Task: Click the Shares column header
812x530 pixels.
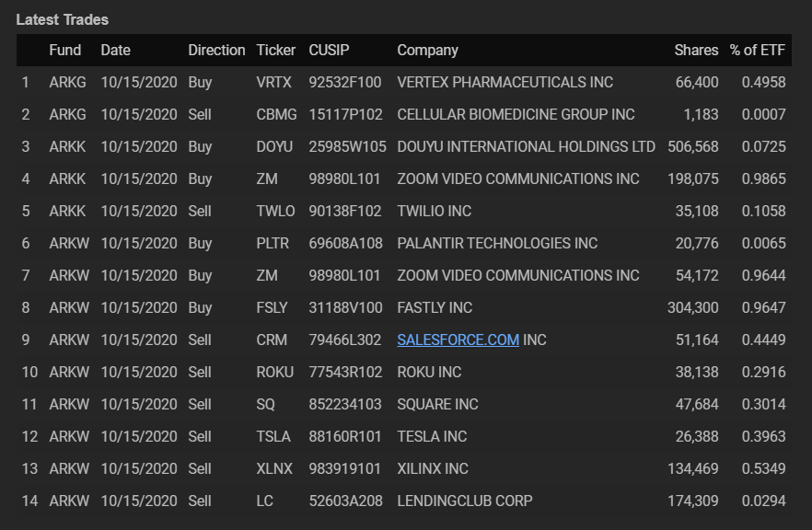Action: coord(696,51)
